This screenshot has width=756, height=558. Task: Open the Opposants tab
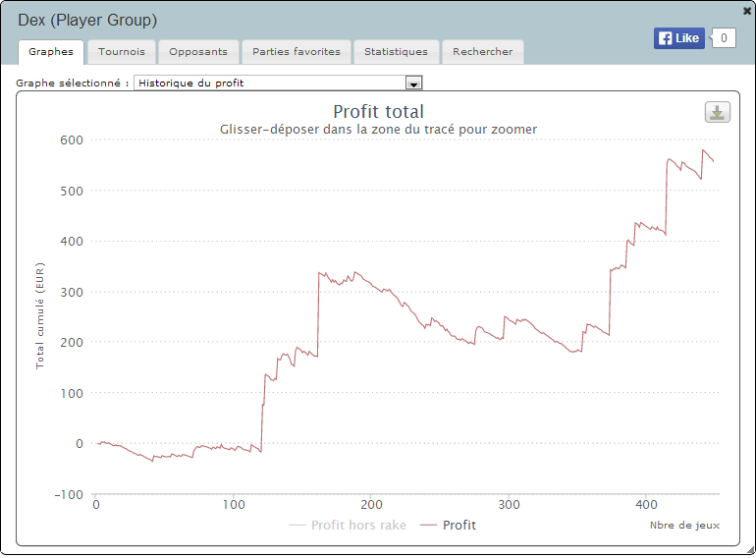(197, 52)
